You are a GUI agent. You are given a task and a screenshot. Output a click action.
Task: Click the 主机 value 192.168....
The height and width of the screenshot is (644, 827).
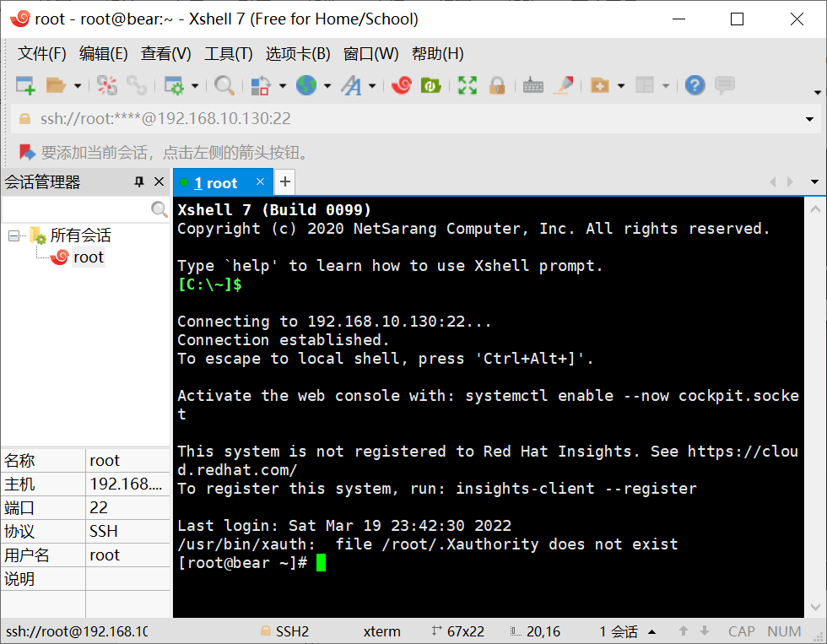coord(127,484)
